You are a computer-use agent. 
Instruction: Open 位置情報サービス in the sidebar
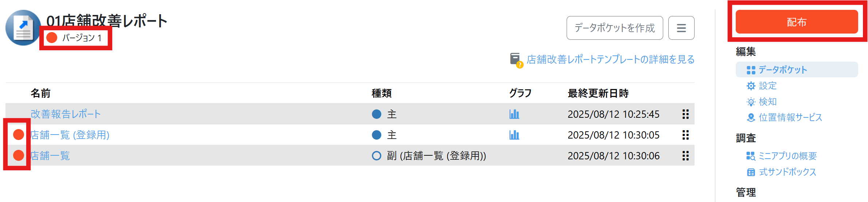coord(790,117)
